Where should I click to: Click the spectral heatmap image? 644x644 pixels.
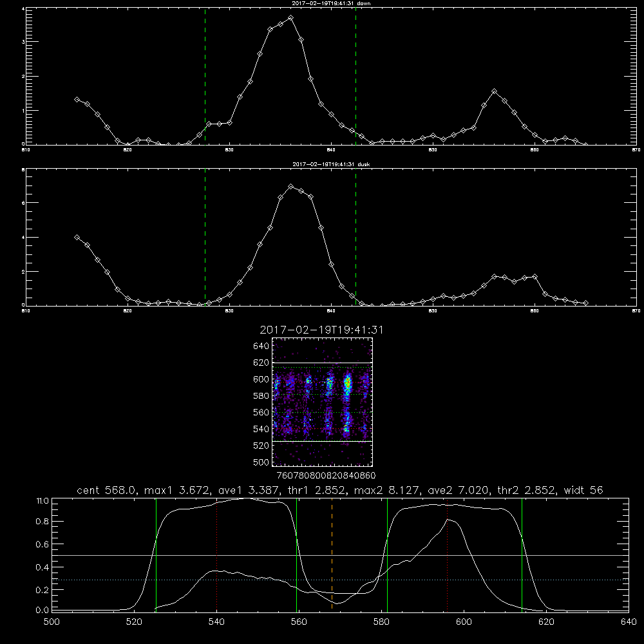[323, 402]
